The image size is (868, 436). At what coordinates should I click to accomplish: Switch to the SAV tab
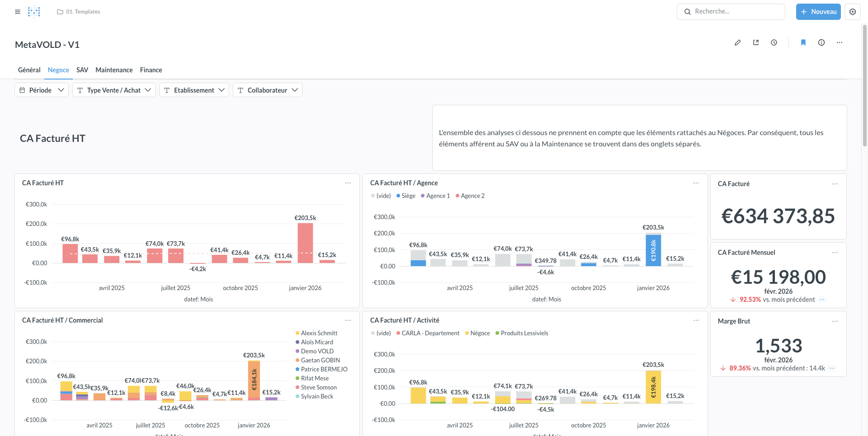pyautogui.click(x=82, y=70)
